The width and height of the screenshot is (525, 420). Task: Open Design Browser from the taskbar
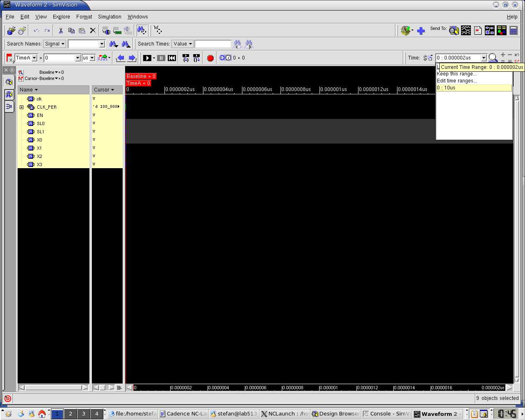pyautogui.click(x=336, y=414)
